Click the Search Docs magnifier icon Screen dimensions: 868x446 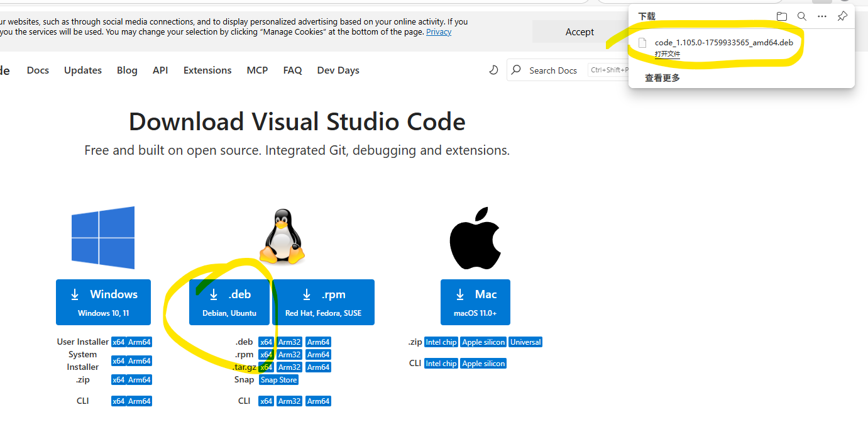point(515,70)
